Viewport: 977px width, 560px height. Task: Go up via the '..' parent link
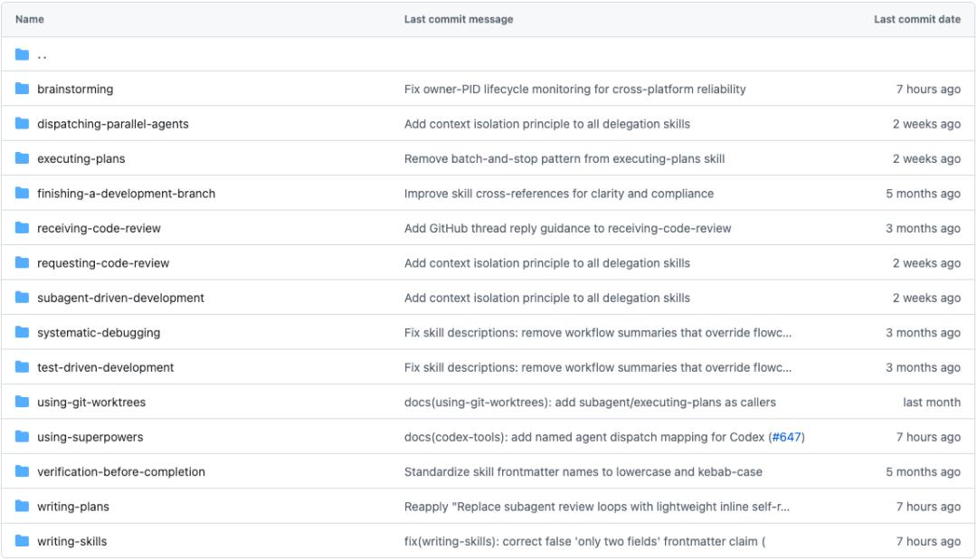coord(42,55)
